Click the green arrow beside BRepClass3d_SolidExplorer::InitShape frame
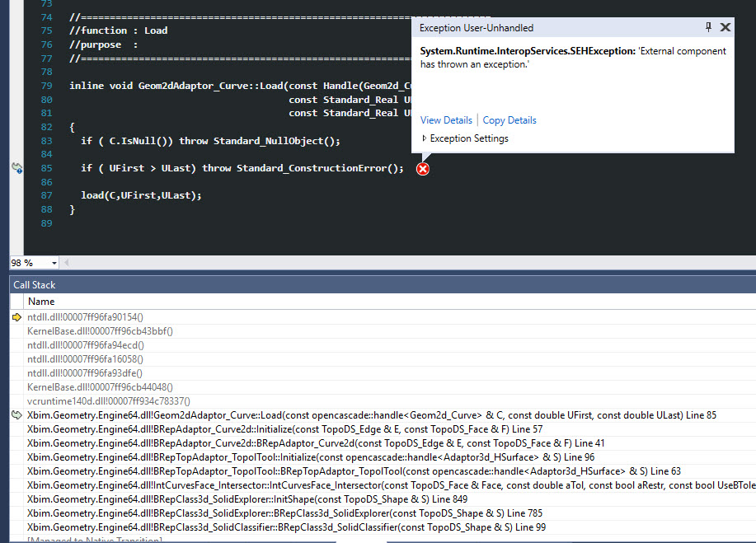 click(x=18, y=499)
